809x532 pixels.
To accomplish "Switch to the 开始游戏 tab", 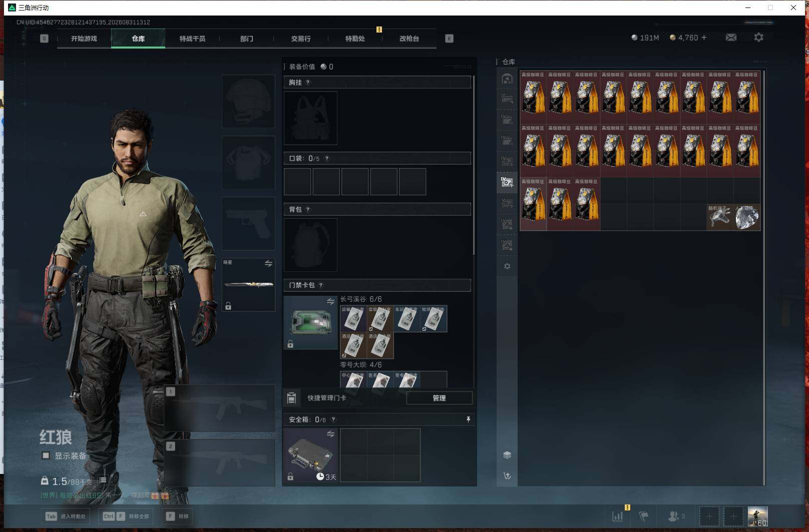I will coord(84,39).
